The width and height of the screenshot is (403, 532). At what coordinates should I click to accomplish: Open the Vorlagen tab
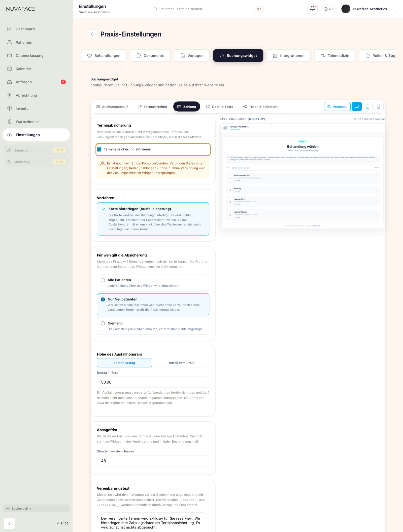(192, 55)
